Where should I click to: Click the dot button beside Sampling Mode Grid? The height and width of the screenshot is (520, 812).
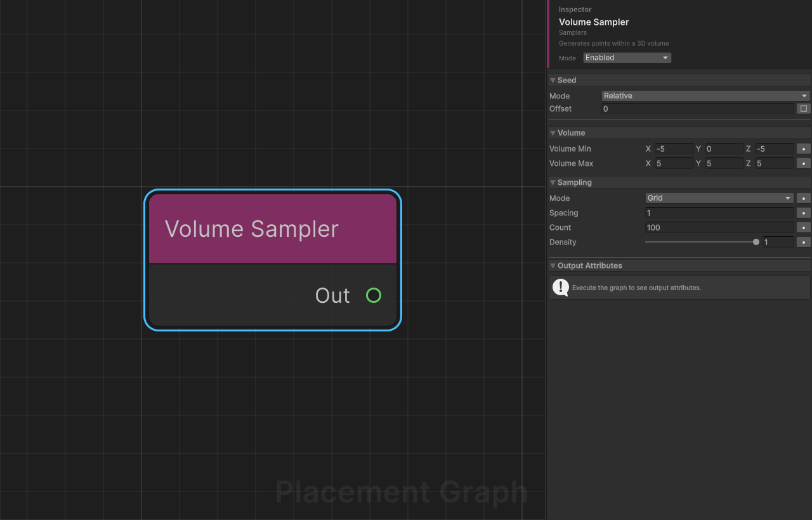coord(804,198)
